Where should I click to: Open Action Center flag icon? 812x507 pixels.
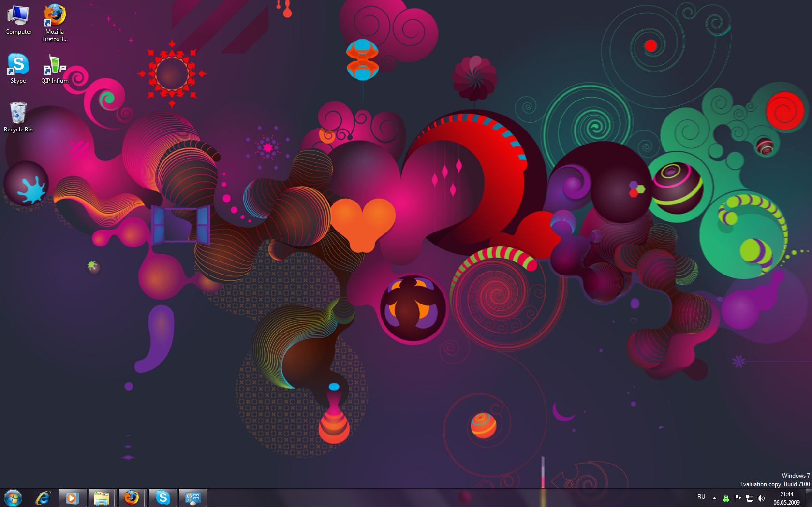point(738,498)
